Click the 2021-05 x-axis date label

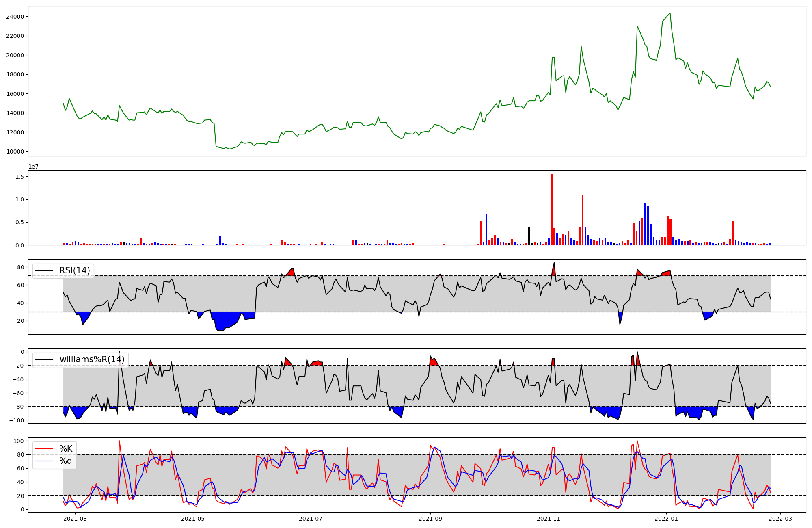(193, 519)
